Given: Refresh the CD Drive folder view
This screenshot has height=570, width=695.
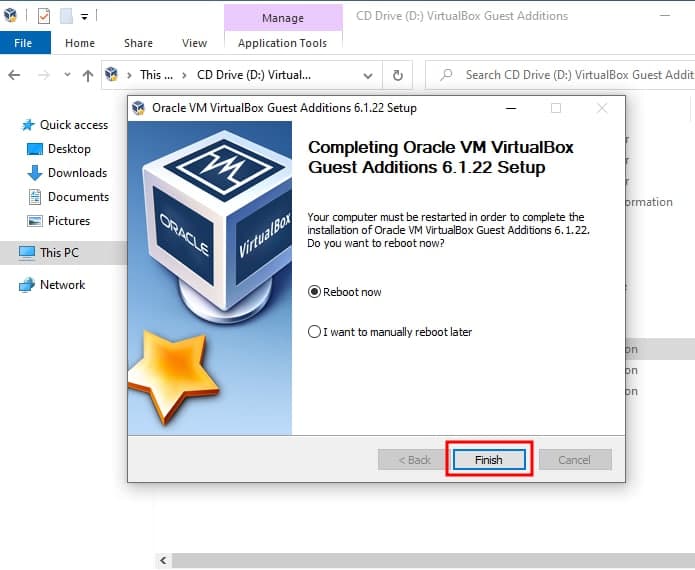Looking at the screenshot, I should (398, 75).
